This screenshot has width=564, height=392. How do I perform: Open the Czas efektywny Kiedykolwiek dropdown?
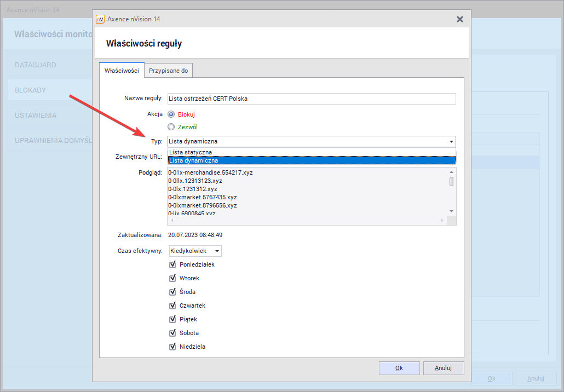click(195, 251)
